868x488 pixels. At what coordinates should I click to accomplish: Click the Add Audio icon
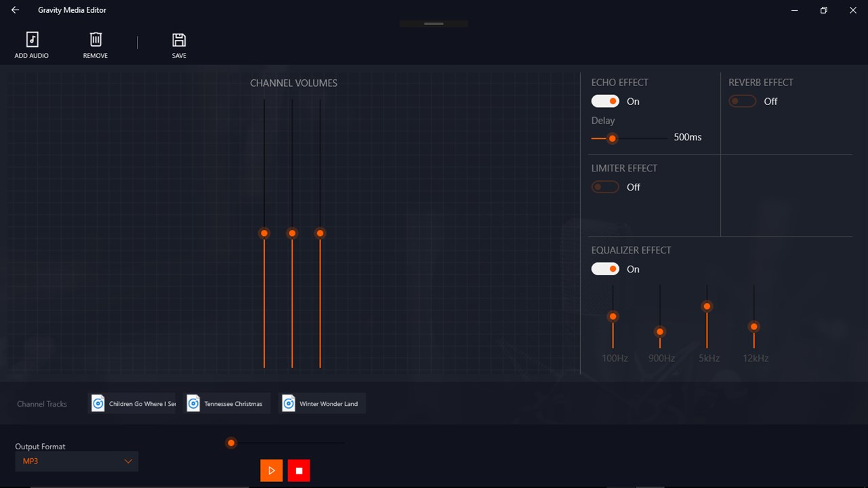pos(32,39)
